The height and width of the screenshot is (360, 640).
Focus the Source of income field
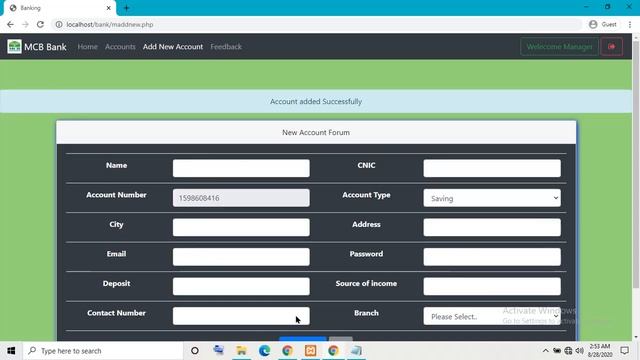(492, 287)
